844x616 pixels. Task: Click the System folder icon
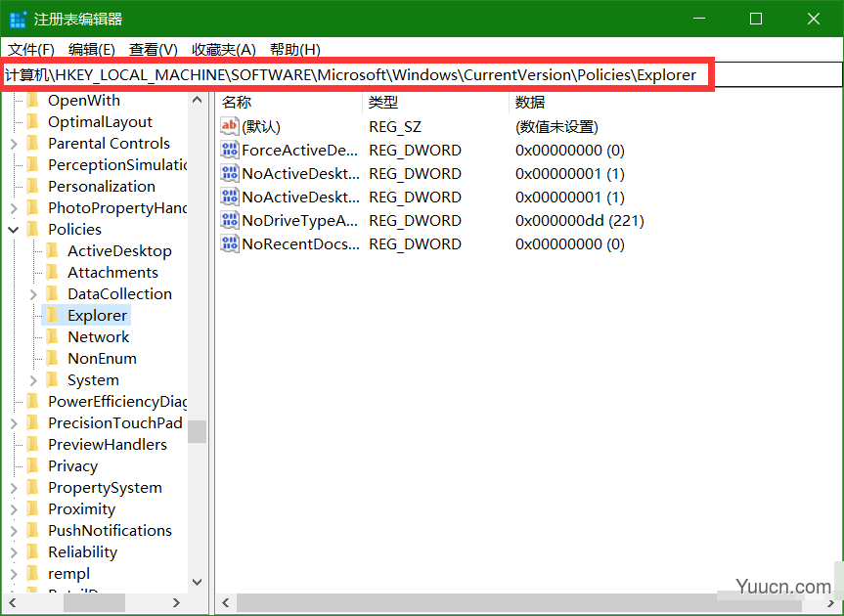point(53,380)
